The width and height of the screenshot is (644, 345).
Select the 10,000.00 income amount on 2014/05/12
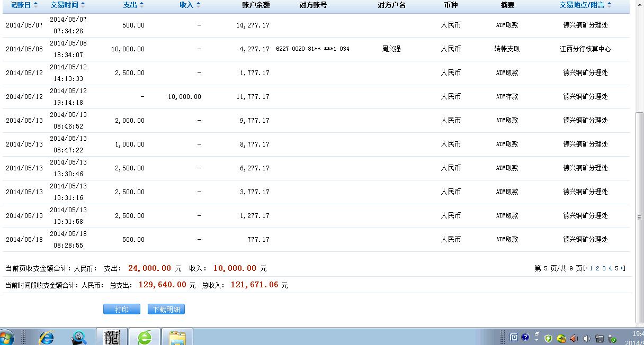(184, 97)
